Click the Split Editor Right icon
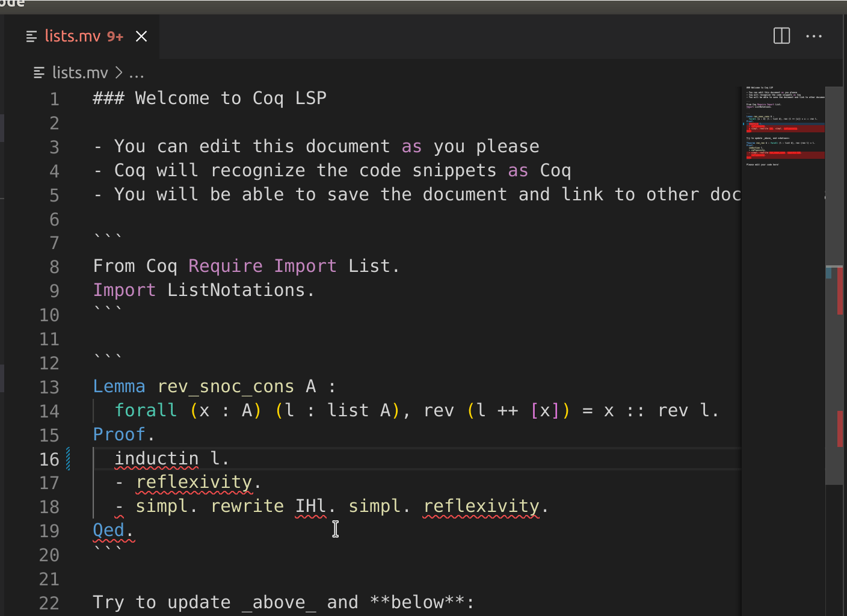847x616 pixels. coord(781,36)
